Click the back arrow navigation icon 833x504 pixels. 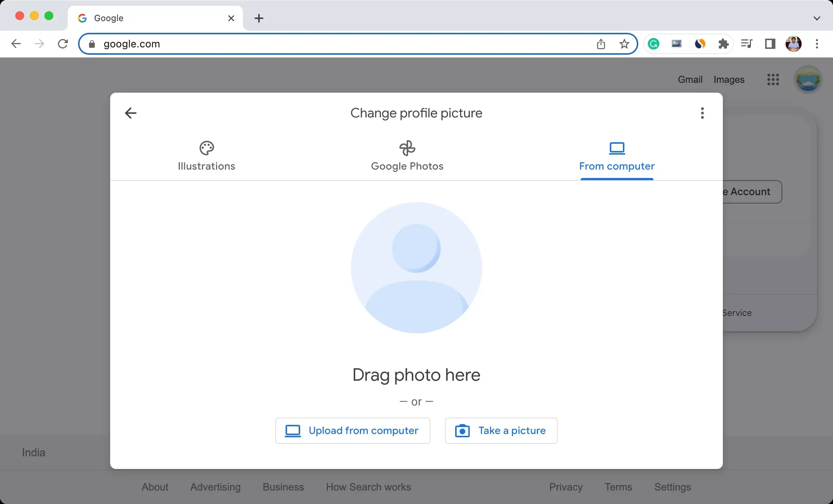coord(130,112)
